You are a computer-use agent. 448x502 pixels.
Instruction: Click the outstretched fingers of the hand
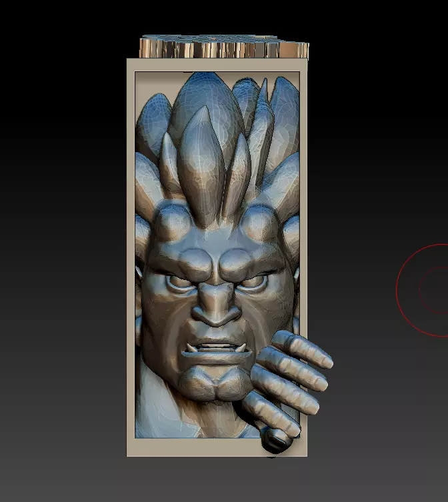[x=288, y=383]
